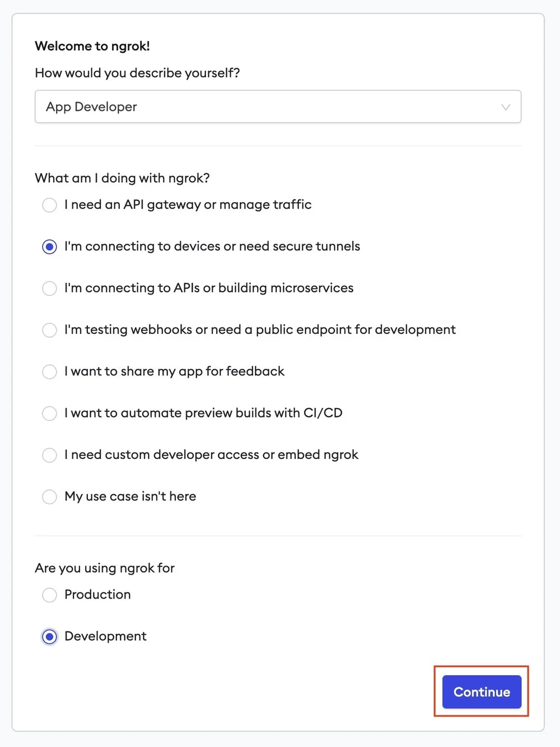Open the App Developer dropdown field
Viewport: 560px width, 747px height.
click(x=278, y=106)
